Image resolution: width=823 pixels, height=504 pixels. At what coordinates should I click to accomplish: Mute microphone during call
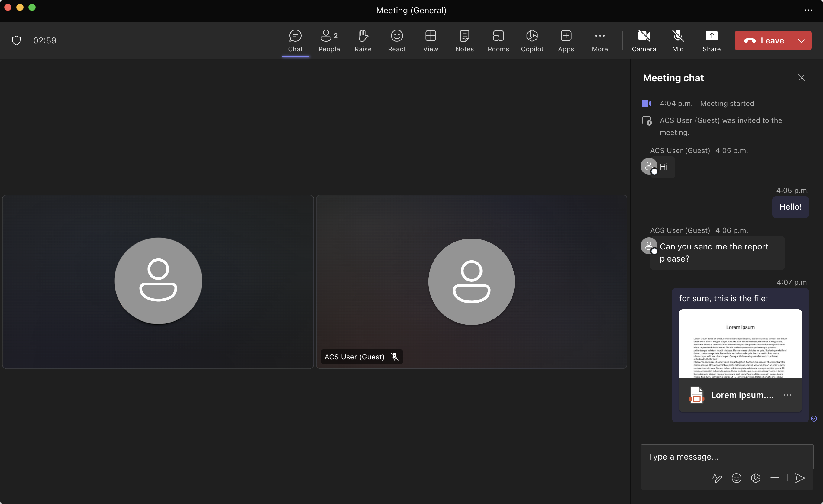pos(678,40)
